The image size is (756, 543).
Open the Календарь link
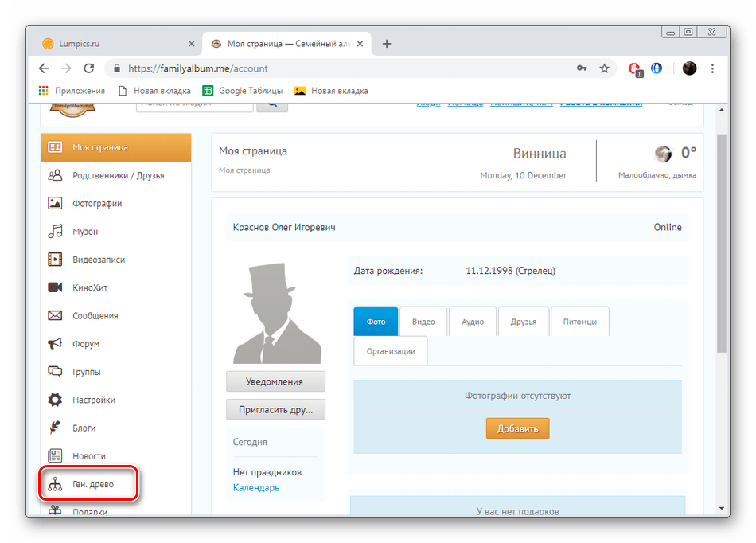click(256, 487)
